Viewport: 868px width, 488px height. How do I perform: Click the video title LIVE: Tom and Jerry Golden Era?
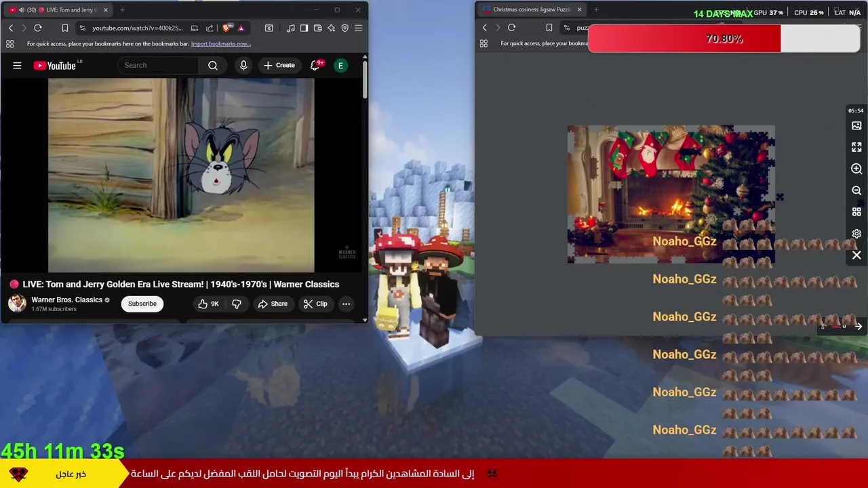pyautogui.click(x=181, y=284)
